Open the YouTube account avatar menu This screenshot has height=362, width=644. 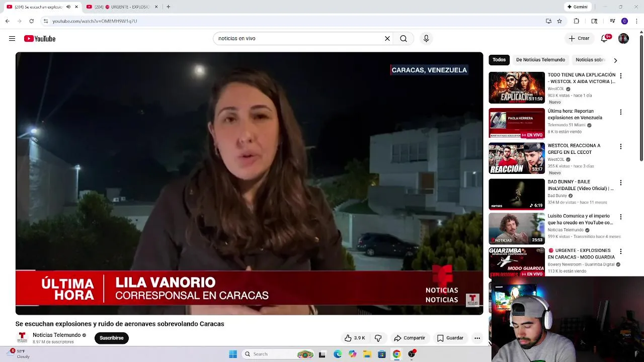[623, 39]
